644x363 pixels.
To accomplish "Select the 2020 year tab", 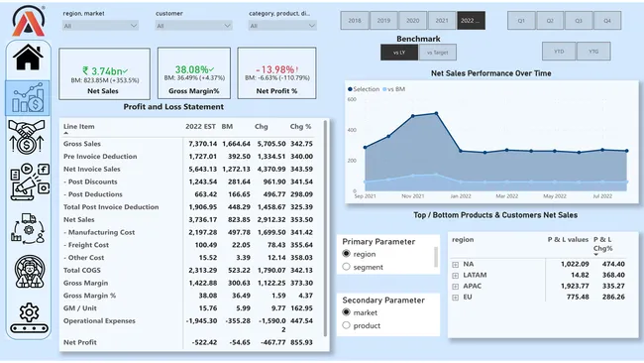I will [x=413, y=21].
